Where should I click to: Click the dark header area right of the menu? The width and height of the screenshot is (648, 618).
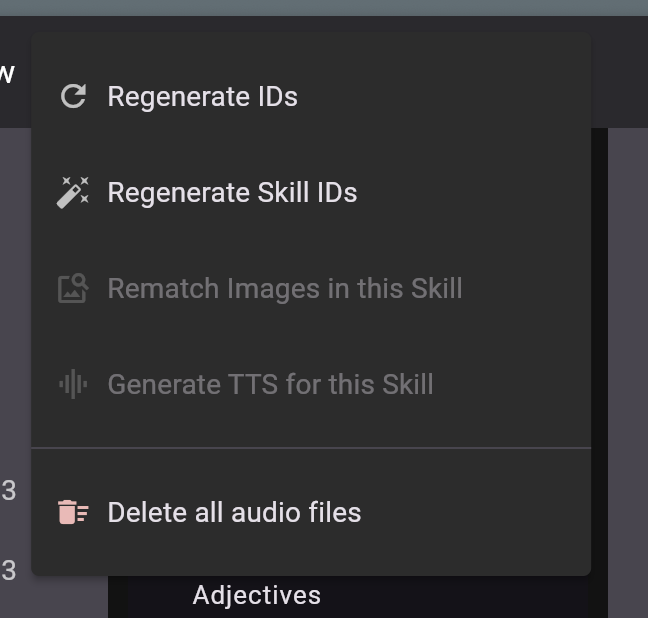(x=620, y=70)
